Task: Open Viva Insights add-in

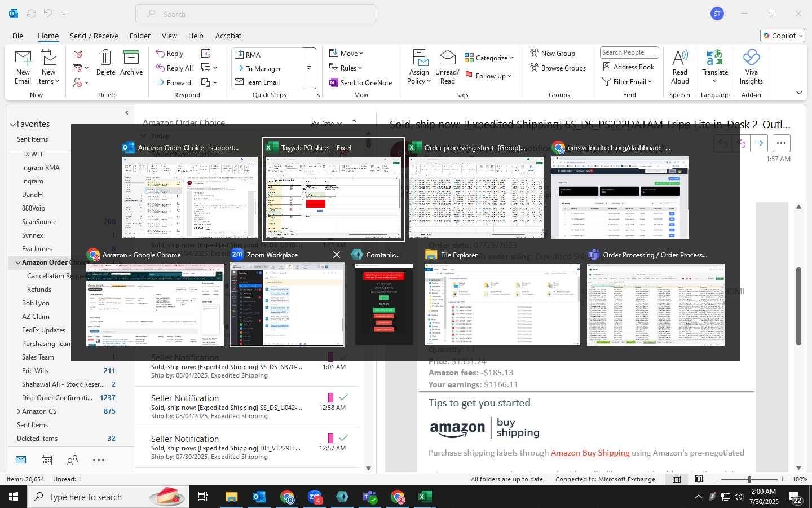Action: point(752,67)
